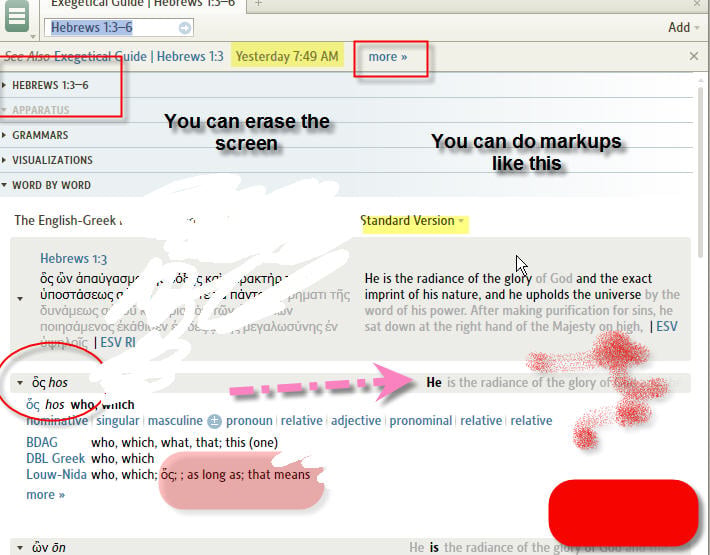Image resolution: width=710 pixels, height=555 pixels.
Task: Click the round icon before 'pronoun'
Action: 214,421
